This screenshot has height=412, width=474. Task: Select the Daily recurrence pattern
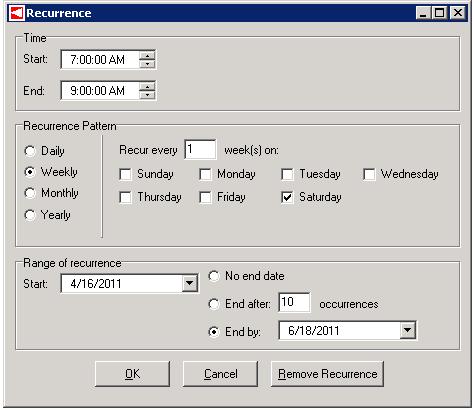(30, 151)
